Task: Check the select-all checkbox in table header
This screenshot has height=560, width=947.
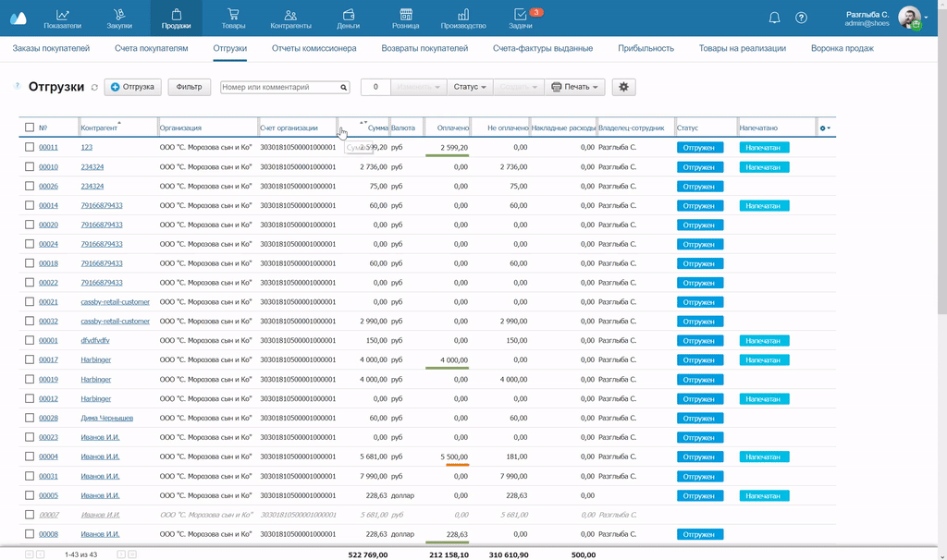Action: click(x=30, y=128)
